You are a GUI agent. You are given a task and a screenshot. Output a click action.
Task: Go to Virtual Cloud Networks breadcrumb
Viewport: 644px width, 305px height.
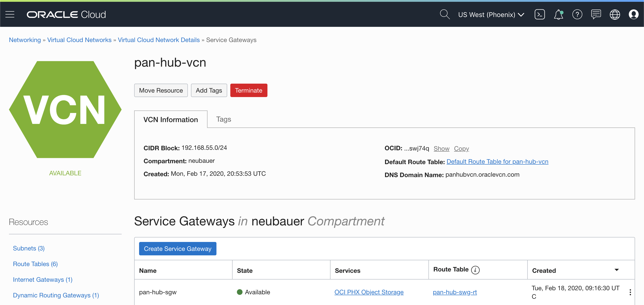pyautogui.click(x=79, y=40)
